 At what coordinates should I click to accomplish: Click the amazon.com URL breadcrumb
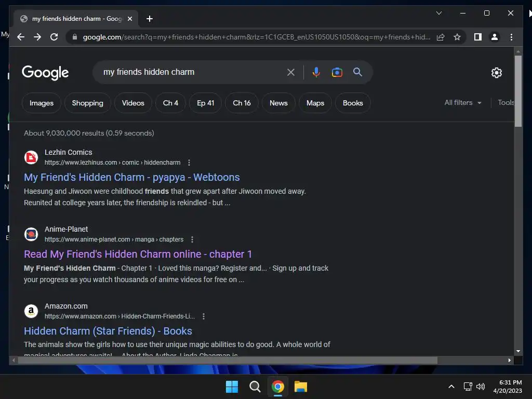(x=120, y=316)
